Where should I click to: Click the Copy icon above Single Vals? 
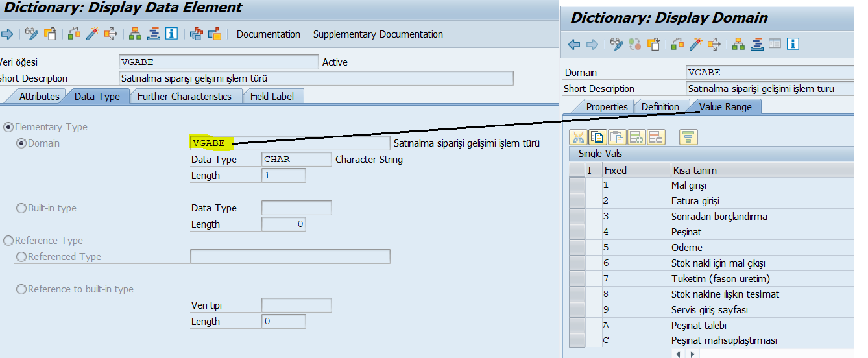(x=597, y=137)
